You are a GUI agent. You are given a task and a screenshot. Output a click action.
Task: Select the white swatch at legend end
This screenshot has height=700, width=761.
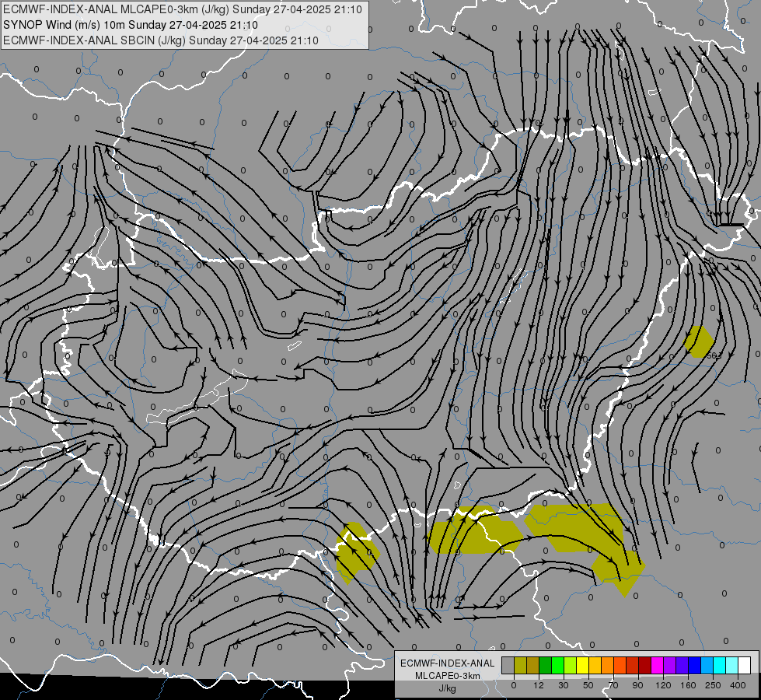click(745, 665)
